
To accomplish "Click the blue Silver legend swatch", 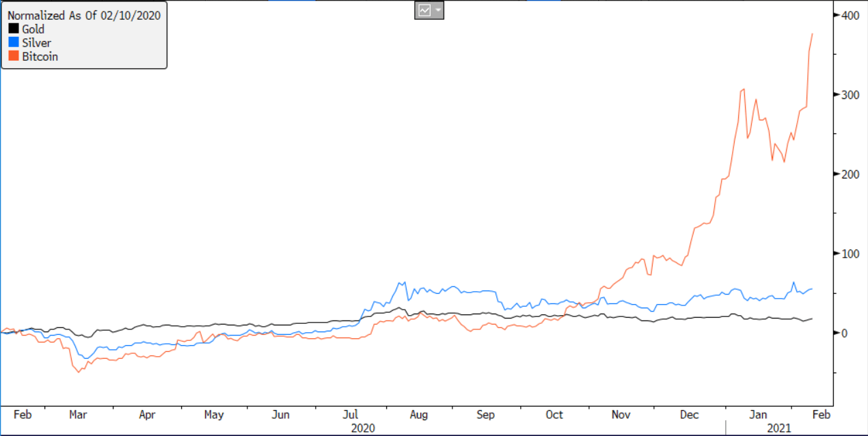I will (x=13, y=43).
